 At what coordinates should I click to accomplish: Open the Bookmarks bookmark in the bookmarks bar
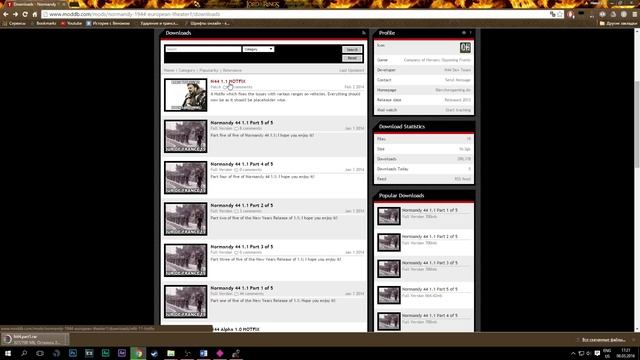43,23
